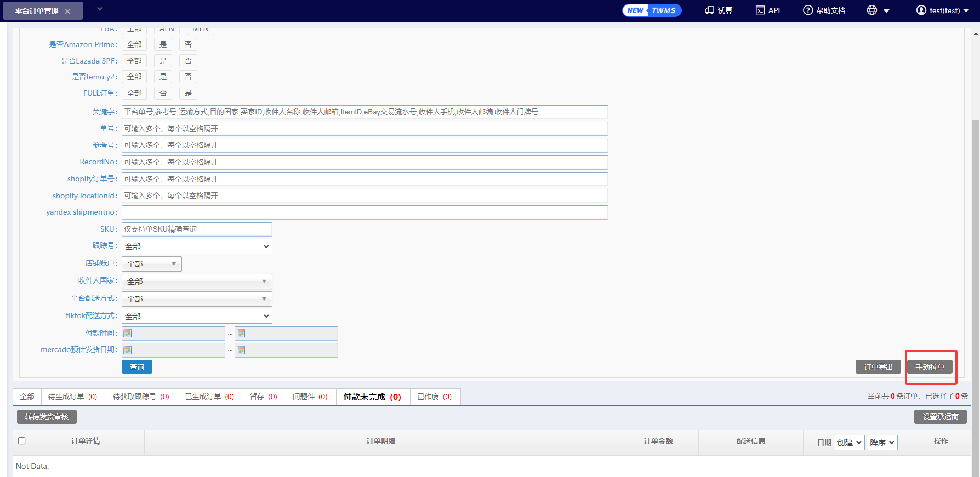Click the globe language icon
Screen dimensions: 980x477
click(872, 10)
